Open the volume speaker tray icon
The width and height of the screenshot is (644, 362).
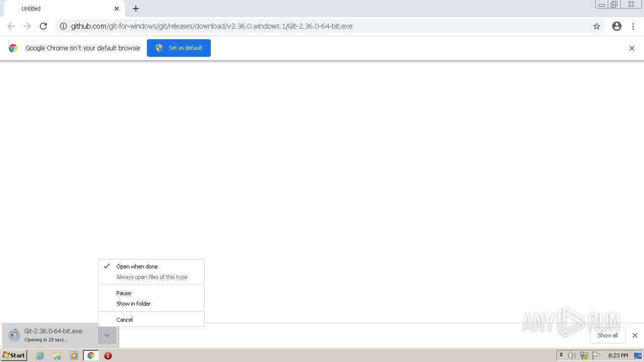(x=572, y=355)
